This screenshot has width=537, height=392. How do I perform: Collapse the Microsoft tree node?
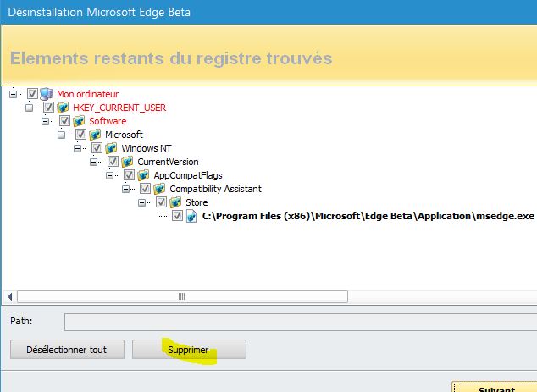click(x=61, y=135)
